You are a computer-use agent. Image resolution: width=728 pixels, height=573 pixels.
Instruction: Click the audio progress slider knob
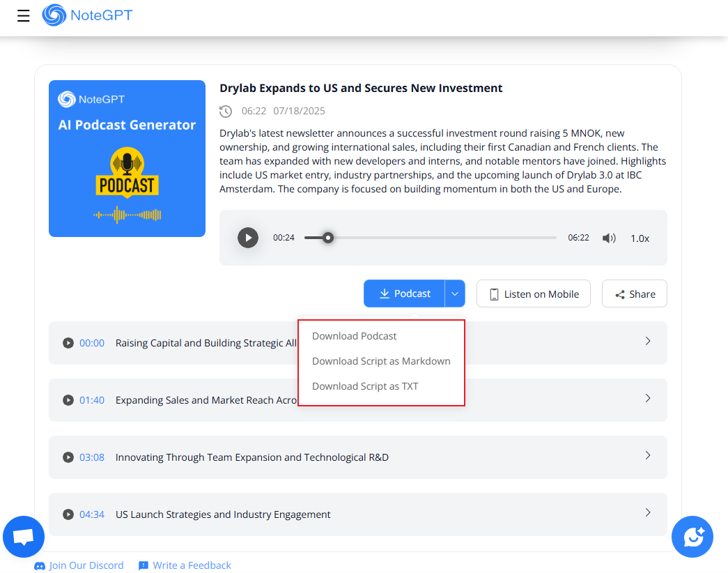(328, 238)
